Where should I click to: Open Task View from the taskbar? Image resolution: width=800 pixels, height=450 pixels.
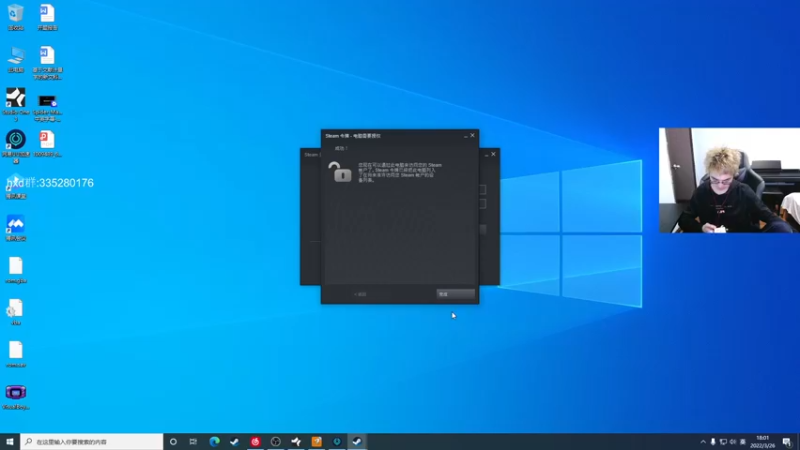(193, 442)
